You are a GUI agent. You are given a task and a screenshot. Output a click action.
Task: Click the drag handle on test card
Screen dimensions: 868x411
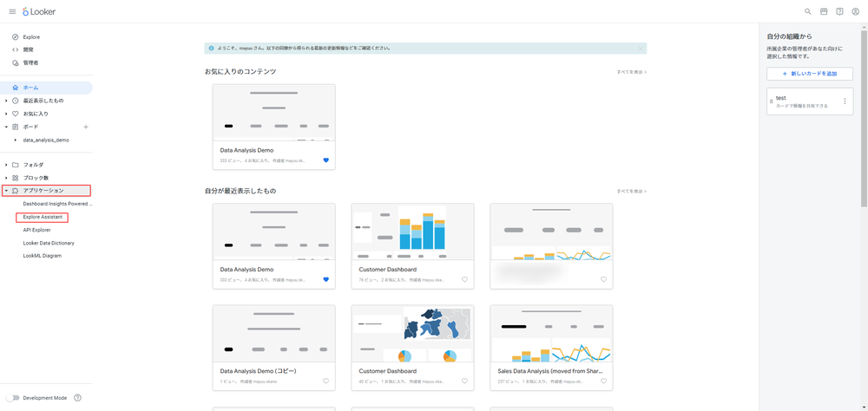tap(771, 101)
